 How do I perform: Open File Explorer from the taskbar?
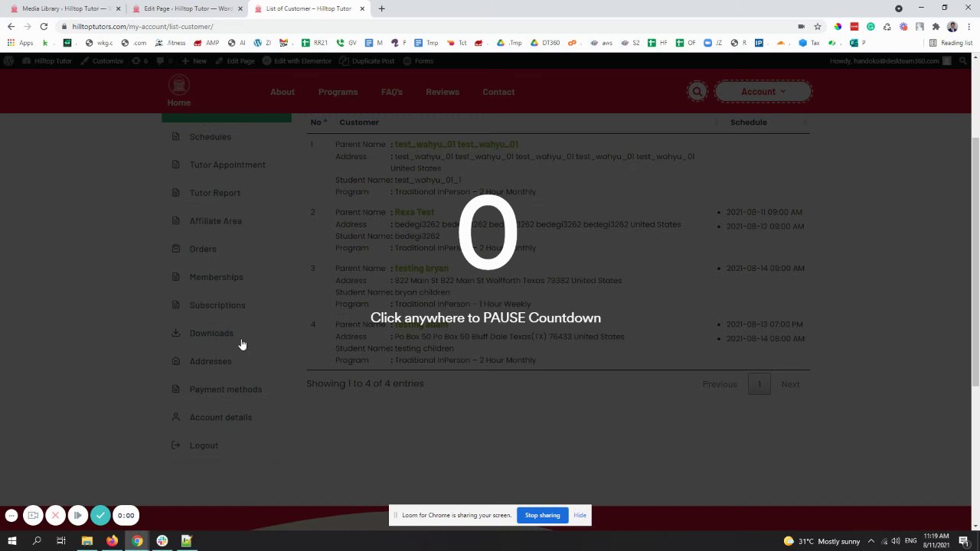click(87, 541)
